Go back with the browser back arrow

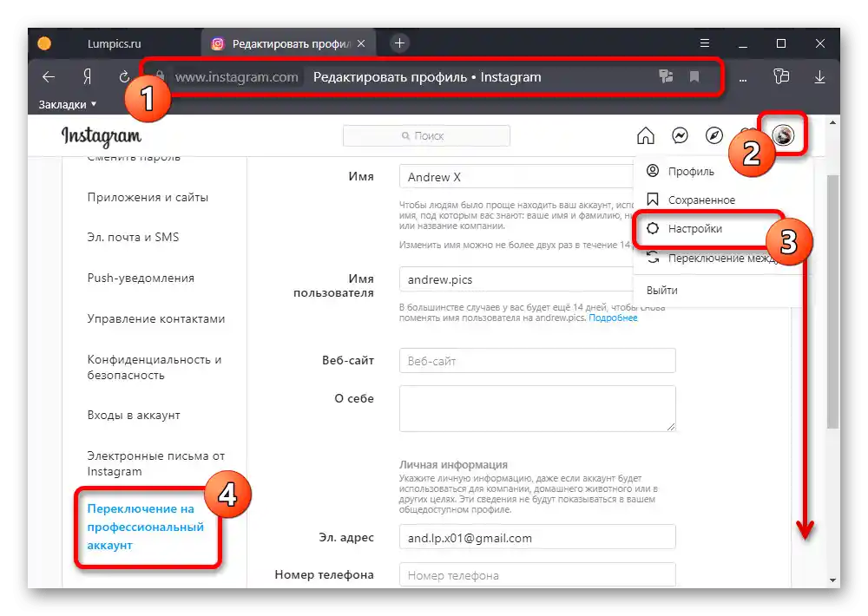click(x=49, y=77)
